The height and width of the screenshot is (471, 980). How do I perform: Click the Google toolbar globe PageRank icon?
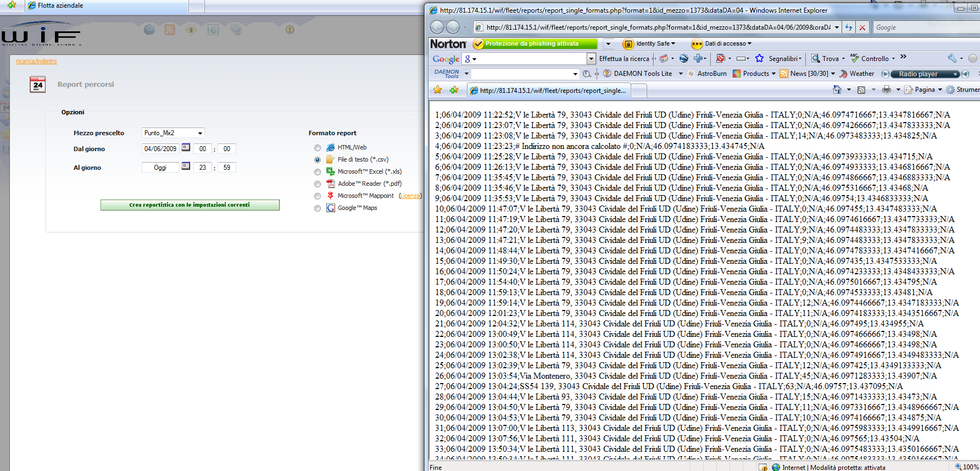coord(683,58)
